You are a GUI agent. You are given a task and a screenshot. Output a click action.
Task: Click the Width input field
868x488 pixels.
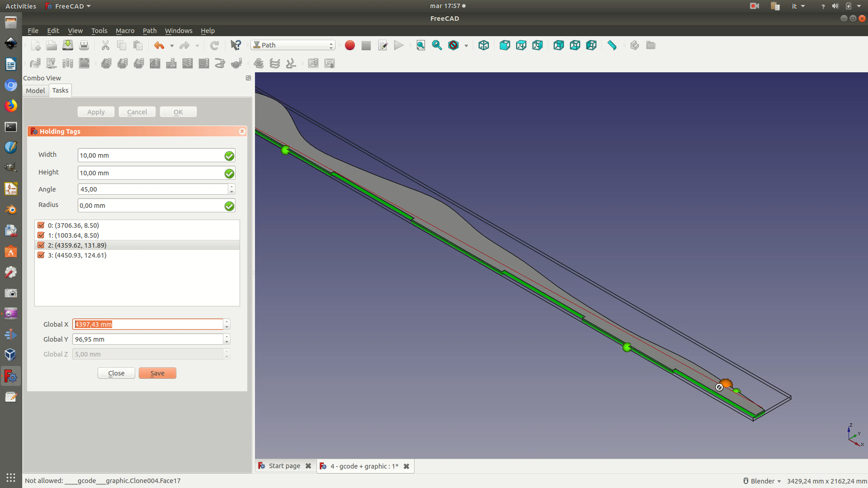coord(156,155)
